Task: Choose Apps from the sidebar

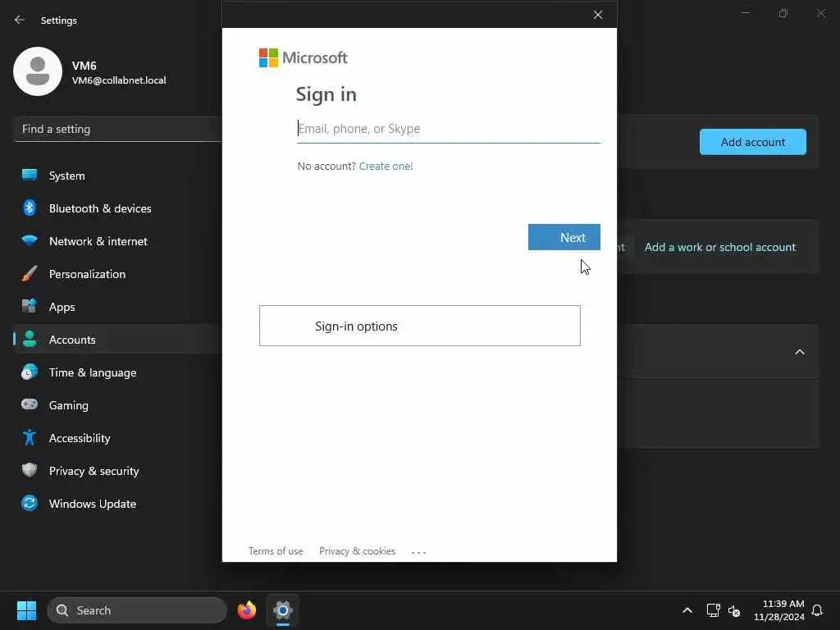Action: [x=118, y=306]
